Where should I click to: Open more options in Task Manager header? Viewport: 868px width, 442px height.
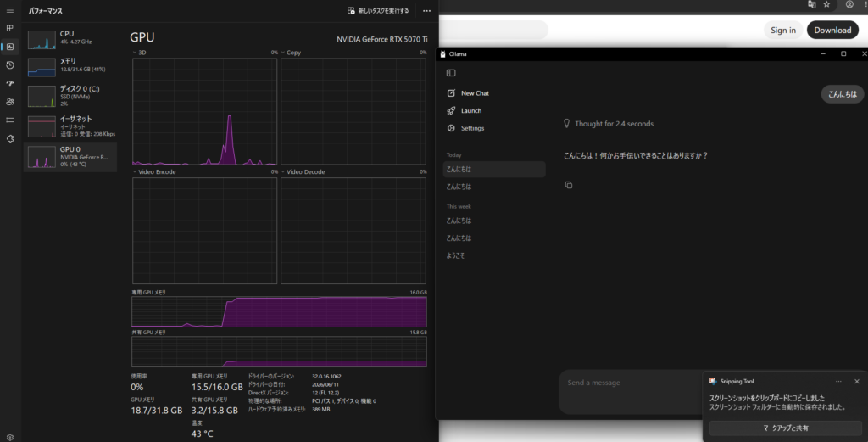click(426, 10)
